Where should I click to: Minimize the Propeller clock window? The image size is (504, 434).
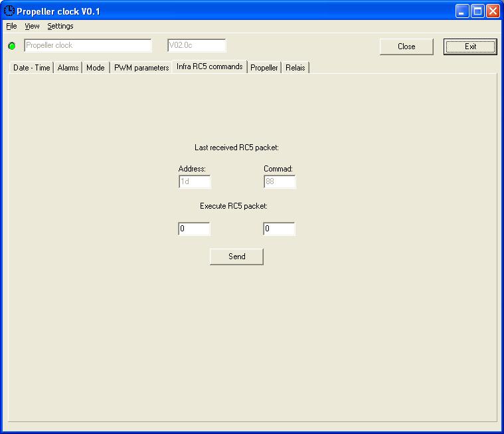coord(462,11)
